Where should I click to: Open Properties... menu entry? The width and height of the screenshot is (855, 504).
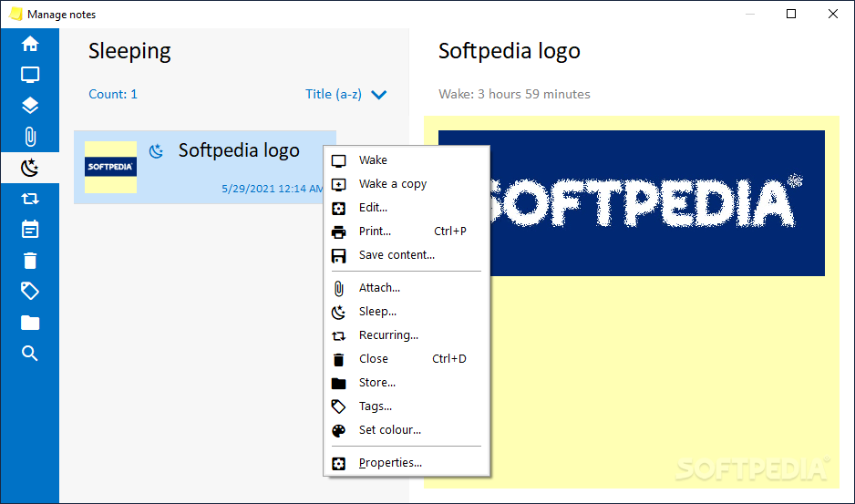click(407, 463)
